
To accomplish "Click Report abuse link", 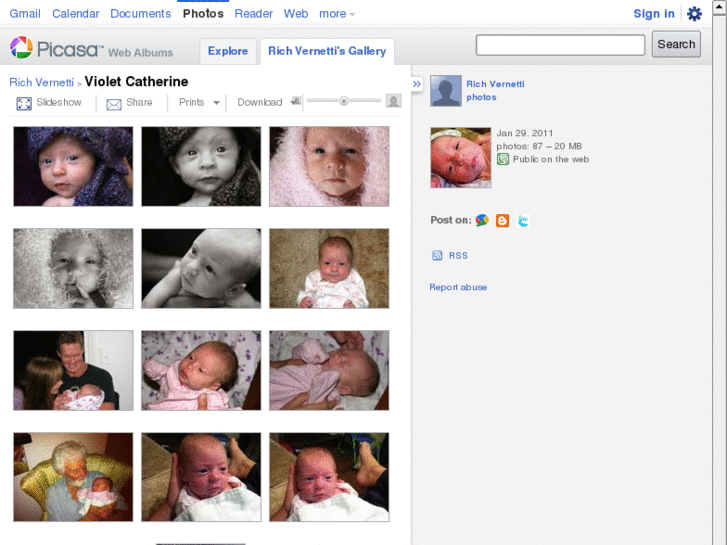I will point(458,287).
